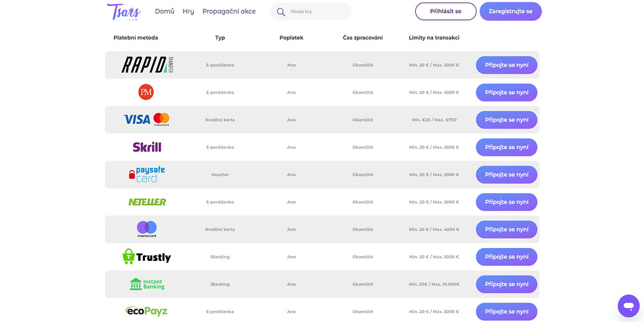Open the live chat bubble icon

point(628,305)
